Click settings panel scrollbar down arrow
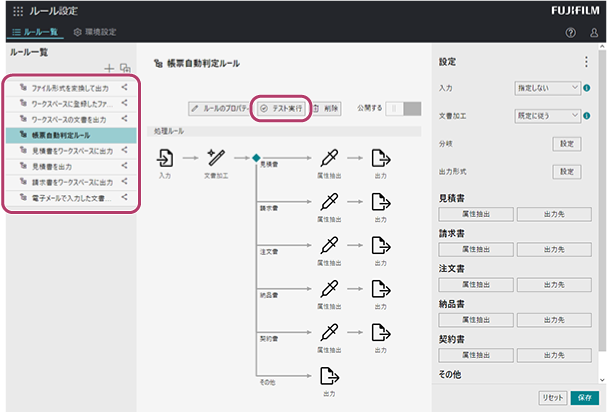607x413 pixels. 602,380
